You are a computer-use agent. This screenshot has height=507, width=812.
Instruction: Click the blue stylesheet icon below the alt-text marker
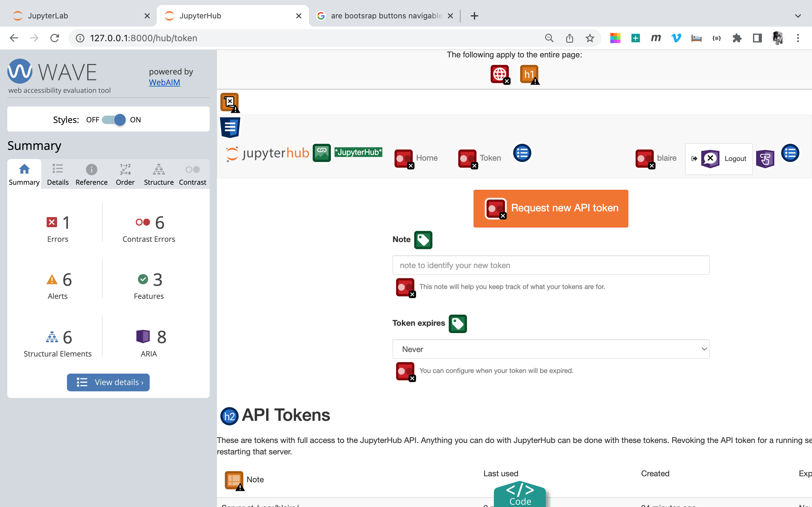230,127
